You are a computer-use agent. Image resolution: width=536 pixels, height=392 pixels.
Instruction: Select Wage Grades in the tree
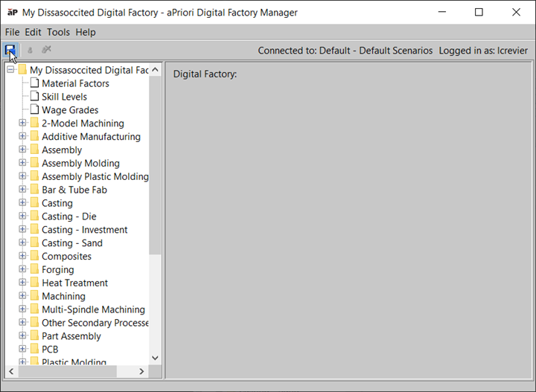(70, 110)
